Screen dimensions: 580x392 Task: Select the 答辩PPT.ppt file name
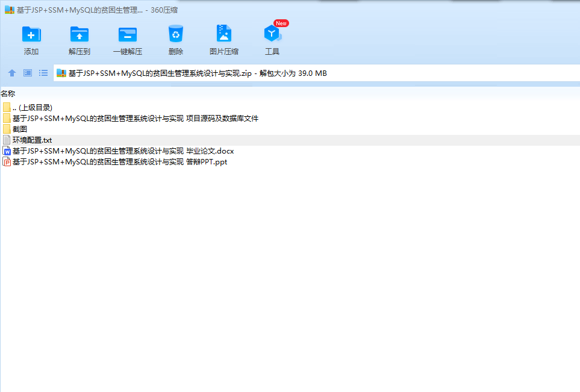(x=120, y=161)
